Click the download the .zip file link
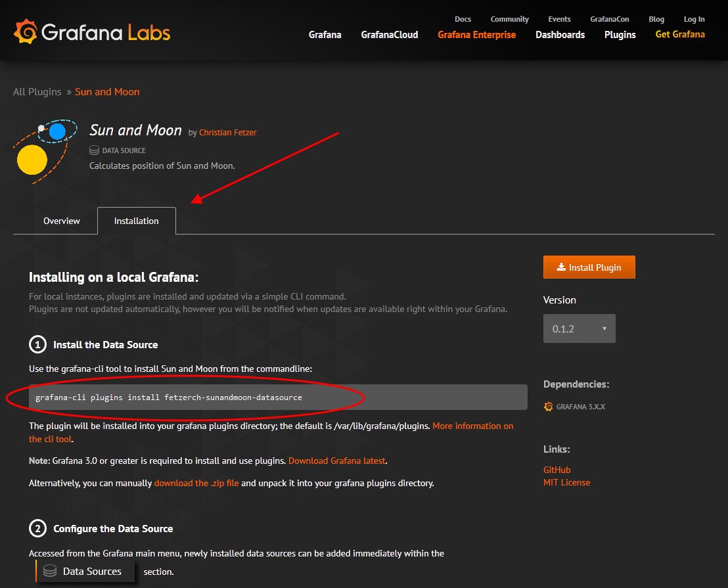 [x=196, y=483]
